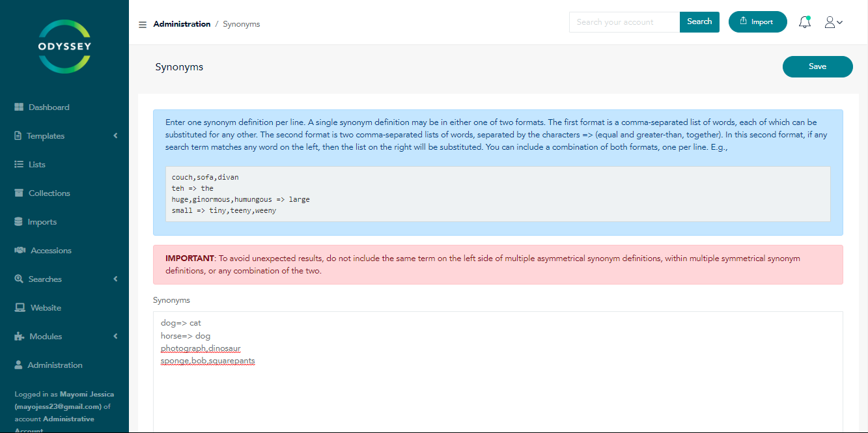Click the IMPORTANT warning label

(189, 258)
